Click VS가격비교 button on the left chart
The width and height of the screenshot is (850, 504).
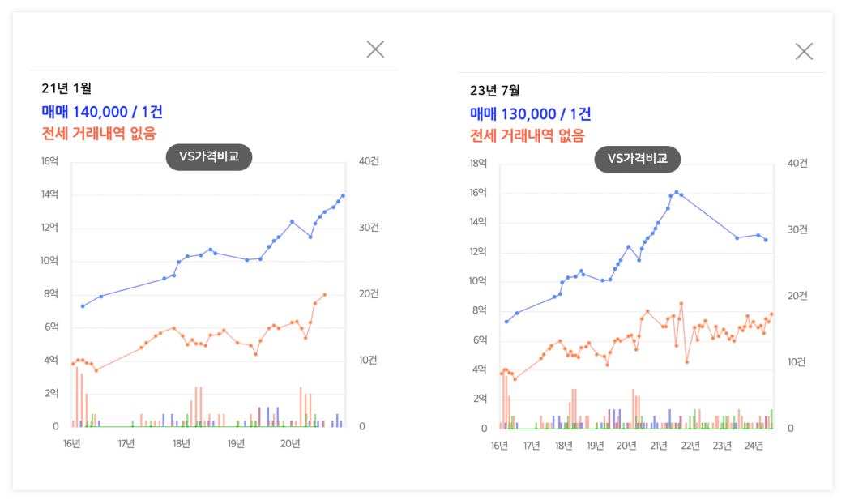pos(209,157)
